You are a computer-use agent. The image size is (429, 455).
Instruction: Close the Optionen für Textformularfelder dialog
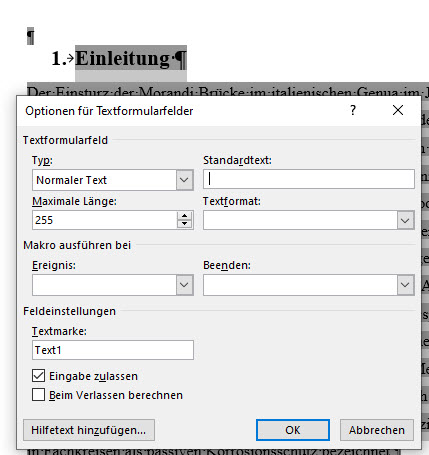(x=398, y=110)
